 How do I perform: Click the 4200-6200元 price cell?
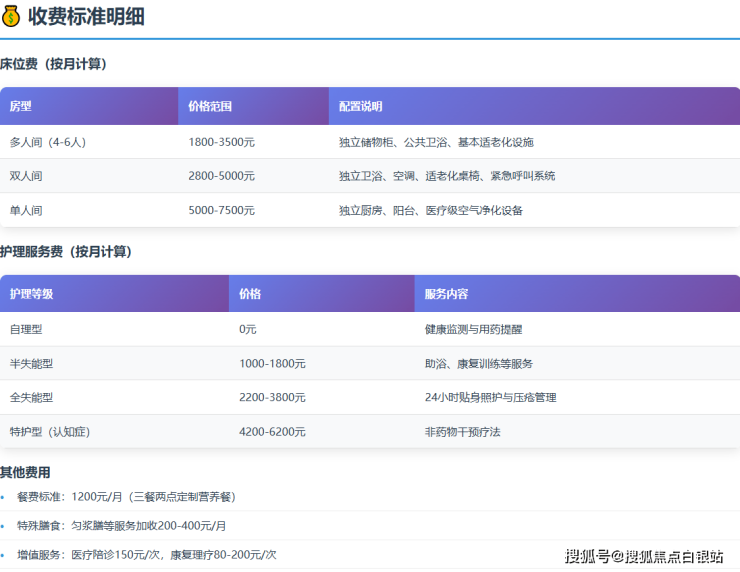click(x=272, y=432)
